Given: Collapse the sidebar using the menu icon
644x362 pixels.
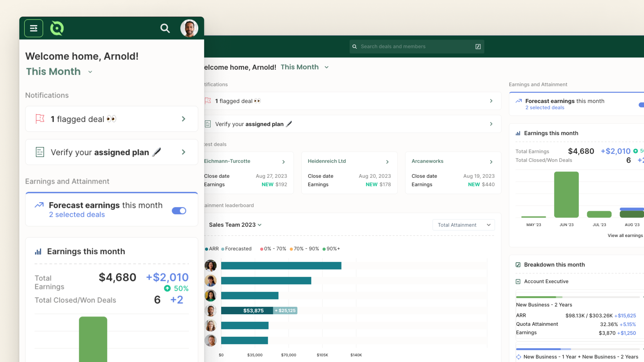Looking at the screenshot, I should (x=34, y=28).
